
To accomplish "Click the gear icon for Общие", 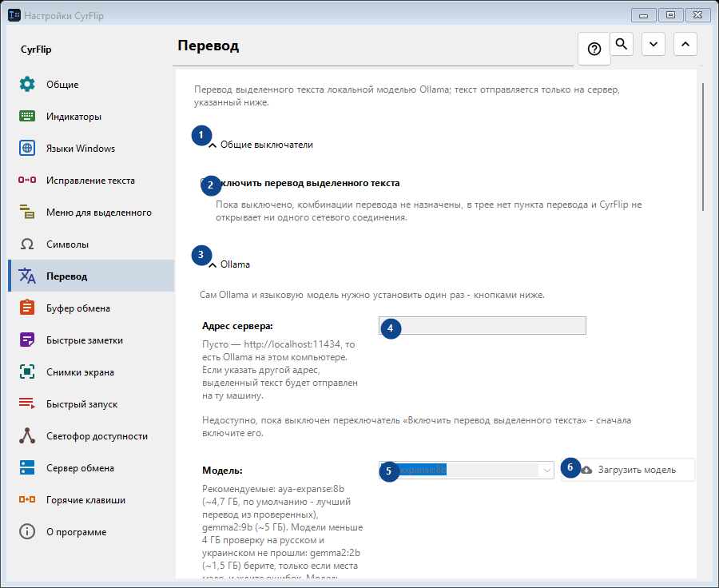I will pos(27,84).
